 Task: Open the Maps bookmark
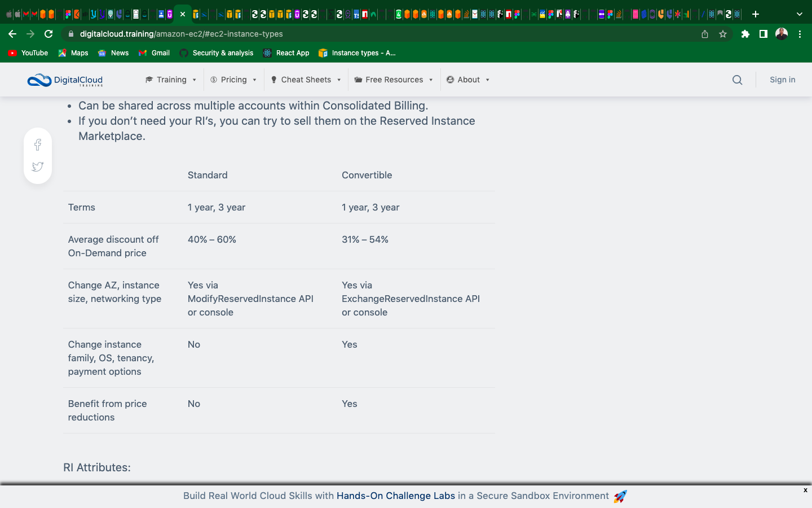(73, 53)
